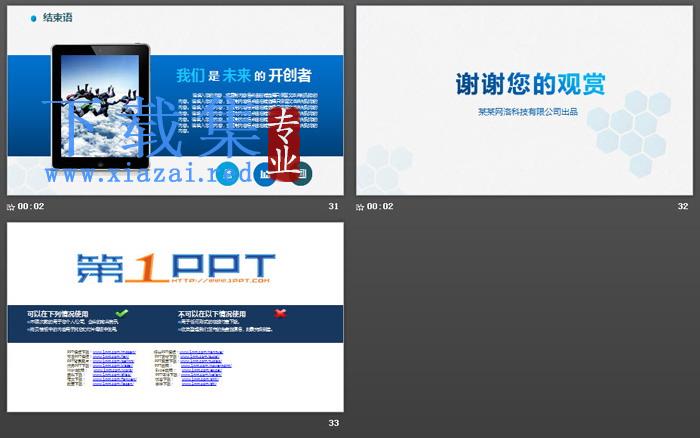
Task: Click the 00:02 timing label of slide 31
Action: pyautogui.click(x=31, y=206)
